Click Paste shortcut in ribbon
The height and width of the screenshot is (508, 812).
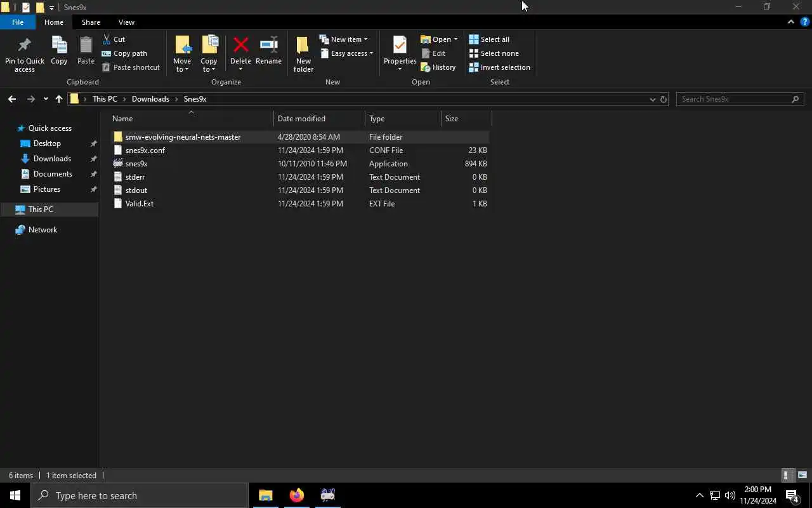tap(131, 67)
